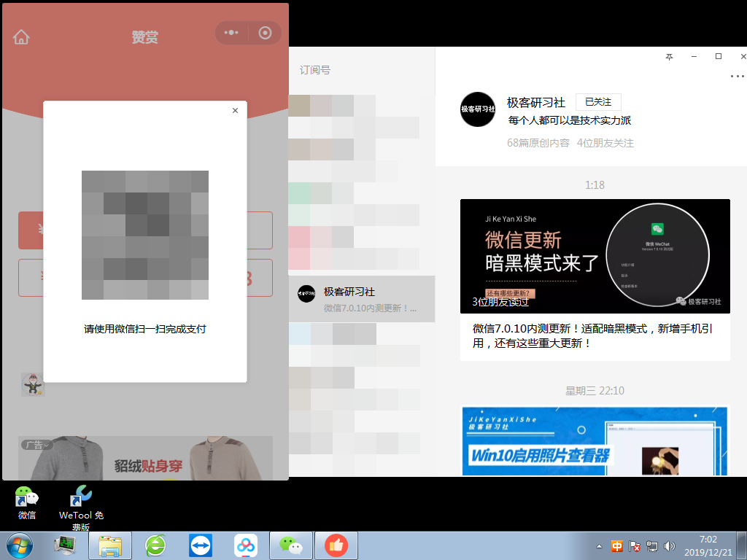Click the 3位朋友读过 label on article cover

(500, 302)
